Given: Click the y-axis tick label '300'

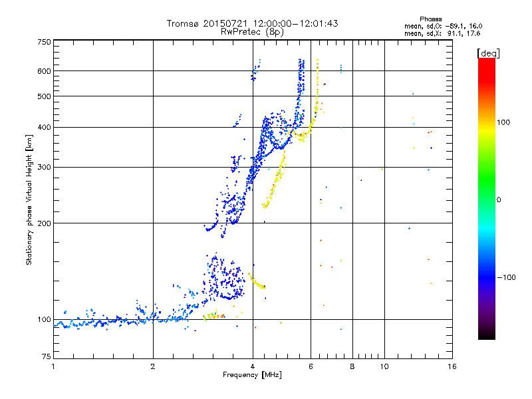Looking at the screenshot, I should tap(44, 168).
